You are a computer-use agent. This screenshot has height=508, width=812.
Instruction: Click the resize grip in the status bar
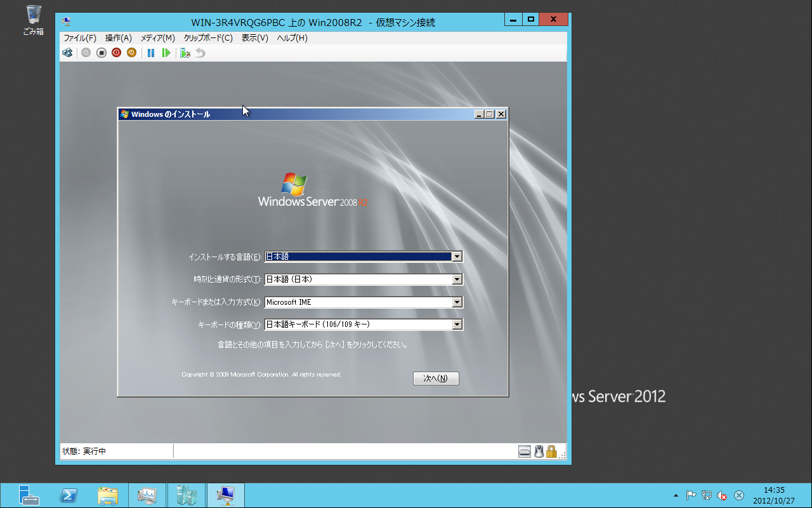[562, 455]
